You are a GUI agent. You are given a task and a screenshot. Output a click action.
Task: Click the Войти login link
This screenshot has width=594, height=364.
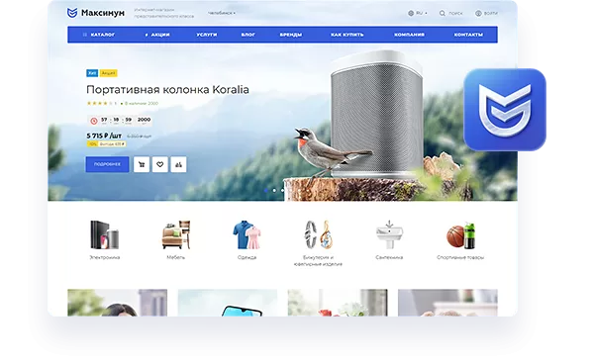[x=486, y=13]
